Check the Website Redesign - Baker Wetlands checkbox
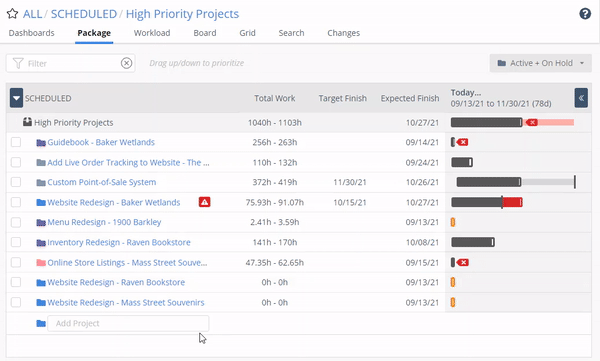Image resolution: width=600 pixels, height=361 pixels. click(x=16, y=202)
